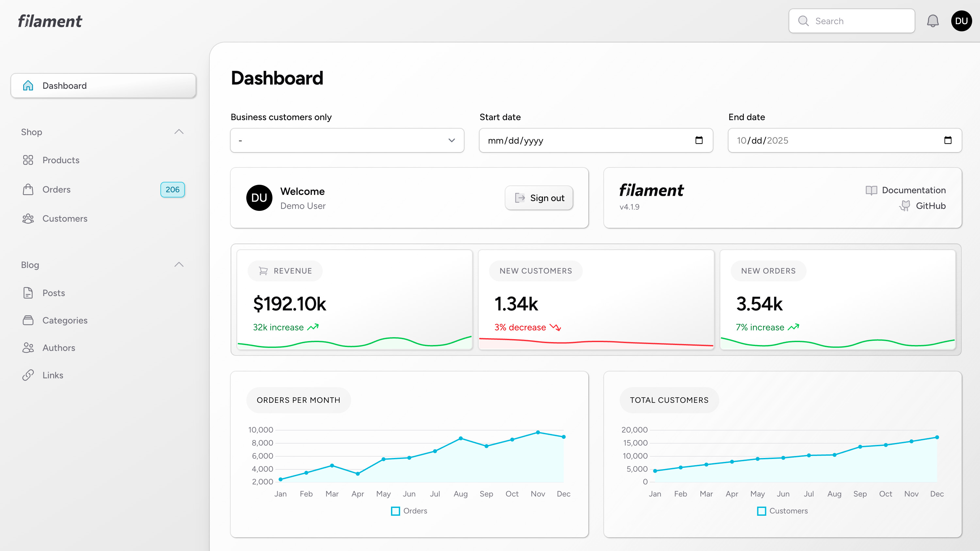Viewport: 980px width, 551px height.
Task: Click the Customers group icon in sidebar
Action: tap(28, 219)
